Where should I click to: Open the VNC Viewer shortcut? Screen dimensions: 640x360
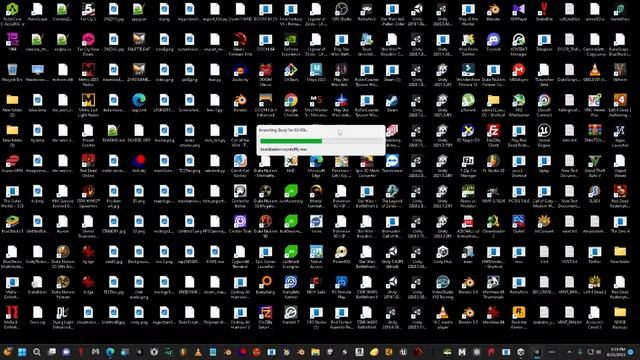tap(594, 103)
